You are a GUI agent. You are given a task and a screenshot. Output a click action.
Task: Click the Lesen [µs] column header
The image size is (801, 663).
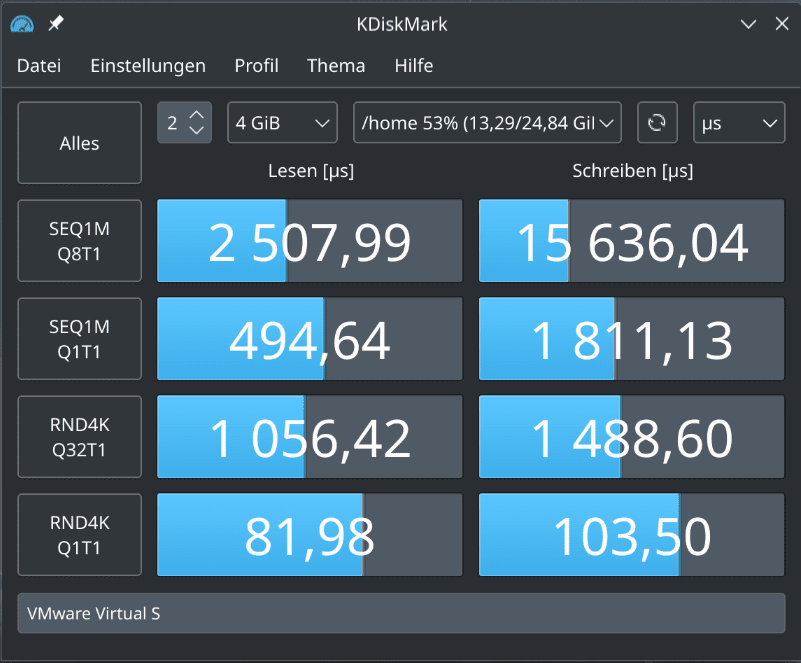pyautogui.click(x=311, y=171)
